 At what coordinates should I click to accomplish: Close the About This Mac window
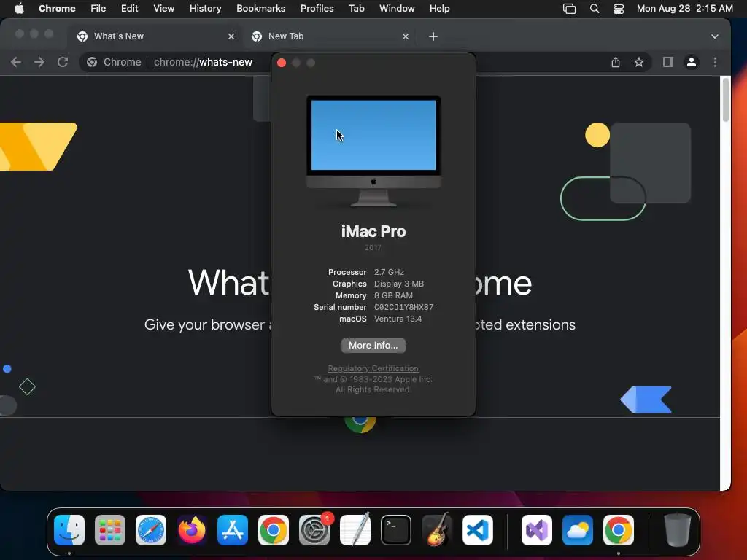pos(282,63)
